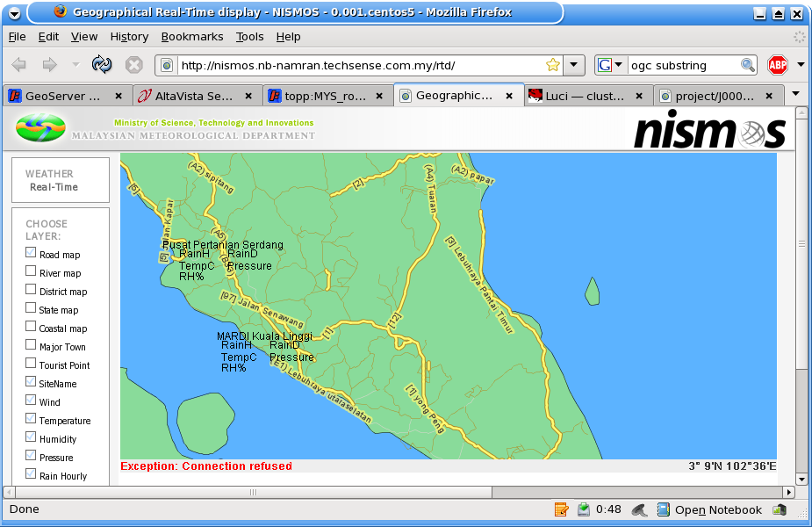Viewport: 812px width, 527px height.
Task: Click the bookmark star in URL bar
Action: (x=552, y=65)
